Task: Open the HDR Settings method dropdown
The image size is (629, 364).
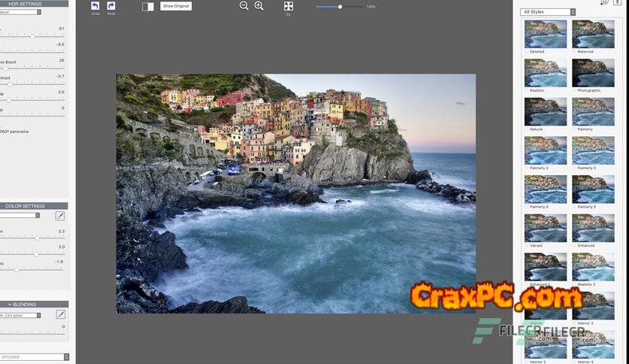Action: [20, 12]
